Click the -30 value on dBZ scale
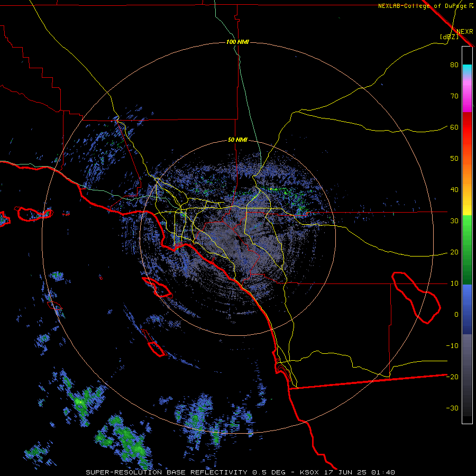 click(452, 408)
